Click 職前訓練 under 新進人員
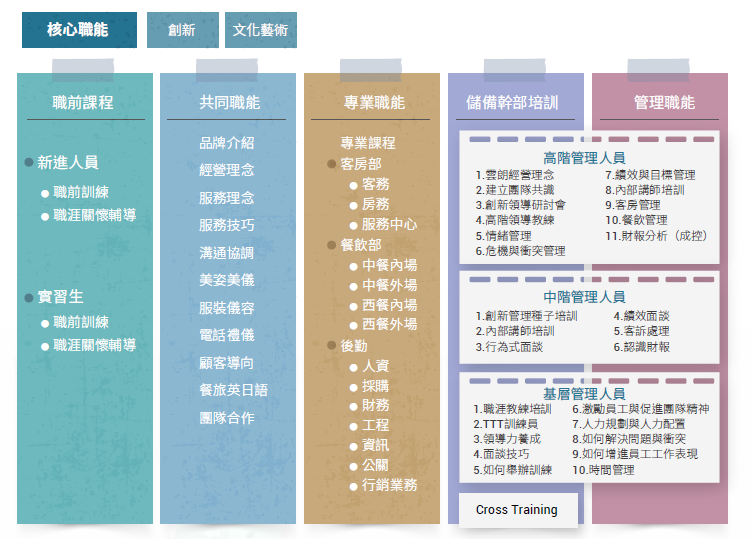The height and width of the screenshot is (539, 753). (x=81, y=192)
